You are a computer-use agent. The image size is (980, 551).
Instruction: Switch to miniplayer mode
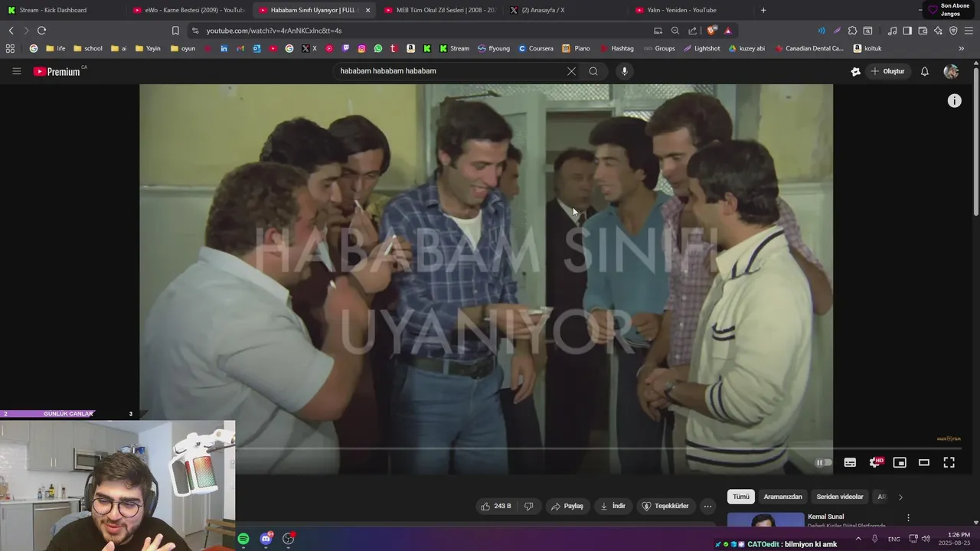pyautogui.click(x=900, y=462)
